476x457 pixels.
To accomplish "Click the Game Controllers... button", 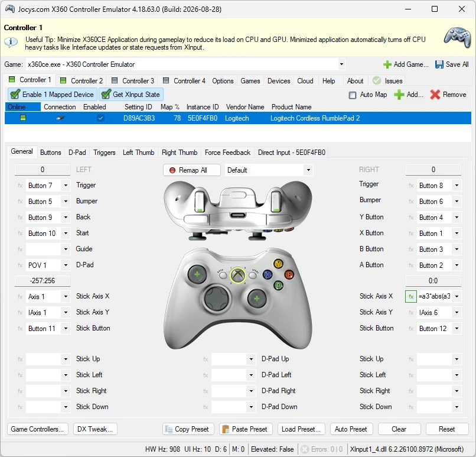I will pos(38,429).
